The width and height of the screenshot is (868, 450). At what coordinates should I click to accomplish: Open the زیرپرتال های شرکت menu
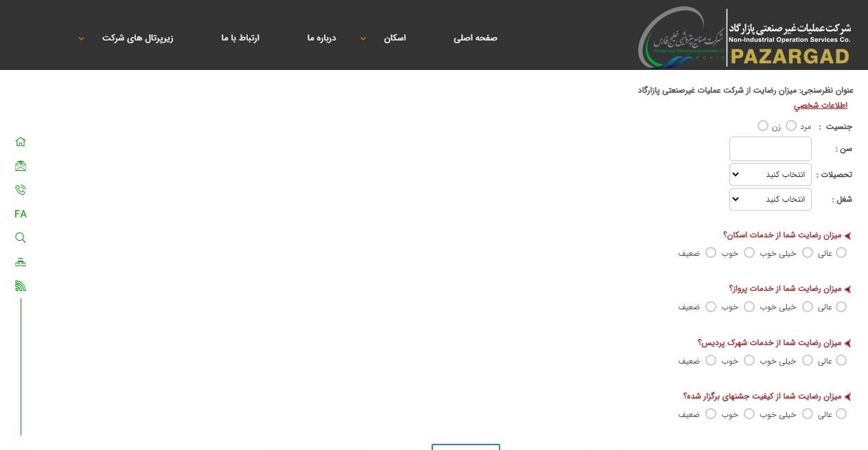pos(138,38)
